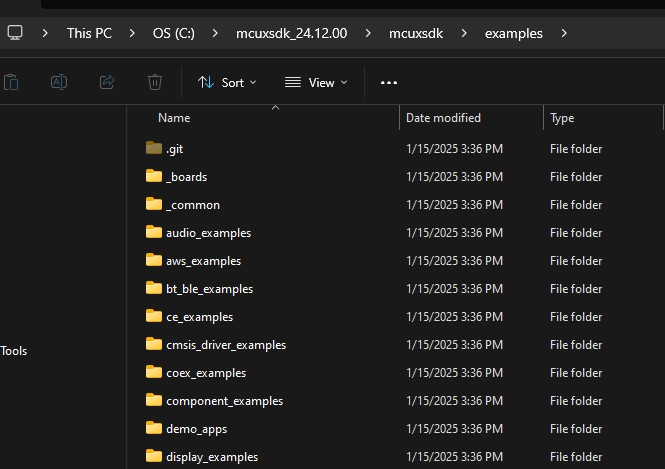Click the _common folder icon
This screenshot has width=665, height=469.
pyautogui.click(x=154, y=204)
